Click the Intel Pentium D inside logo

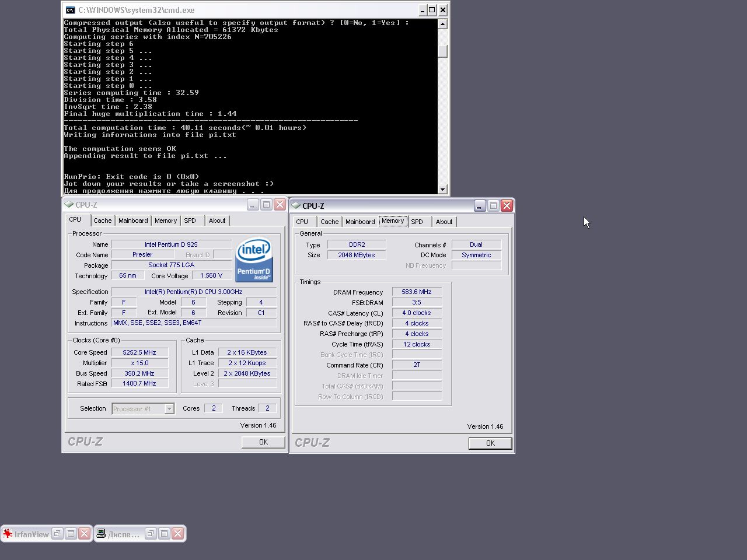[254, 260]
